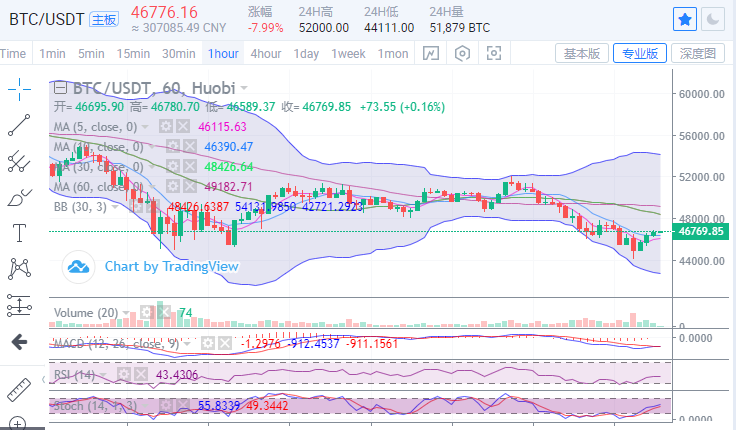Remove MA (60, close, 0) indicator with X
Image resolution: width=736 pixels, height=430 pixels.
[x=190, y=186]
